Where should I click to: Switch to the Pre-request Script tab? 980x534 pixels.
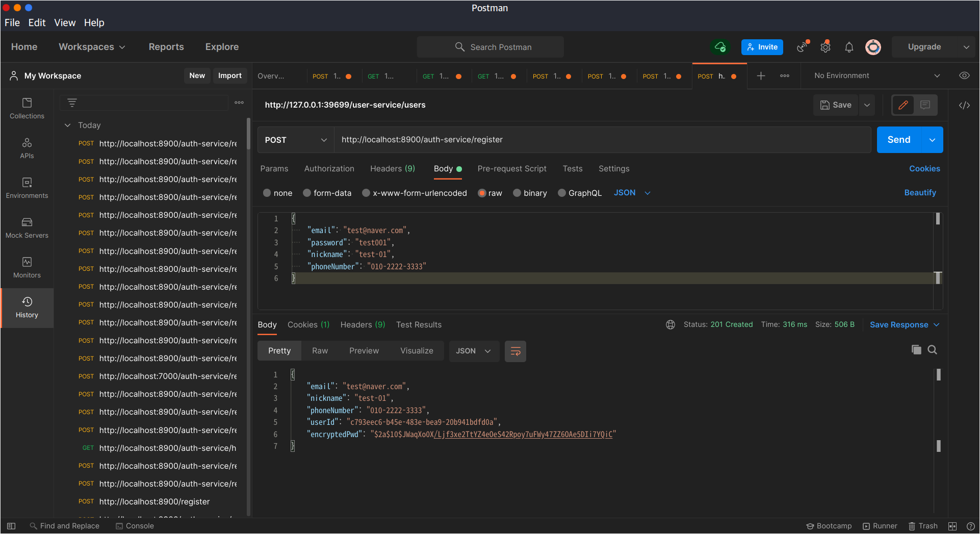[512, 169]
